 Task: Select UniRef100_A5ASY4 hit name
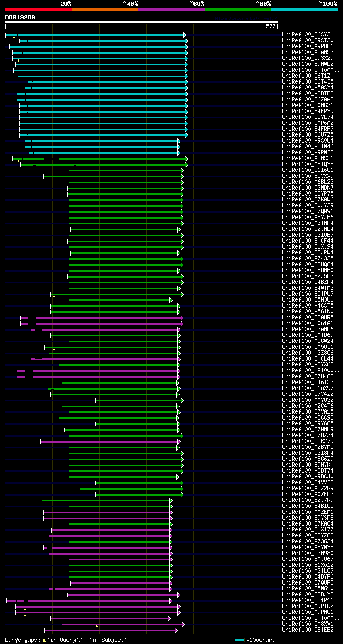309,87
